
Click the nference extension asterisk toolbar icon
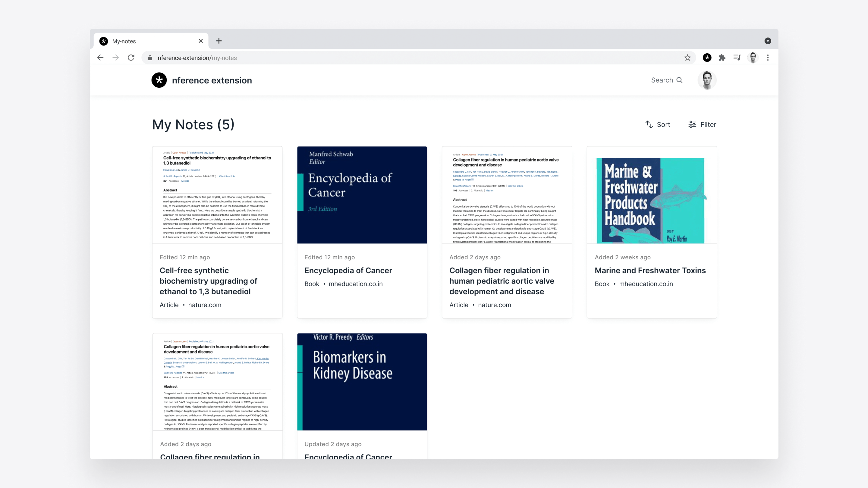click(707, 58)
